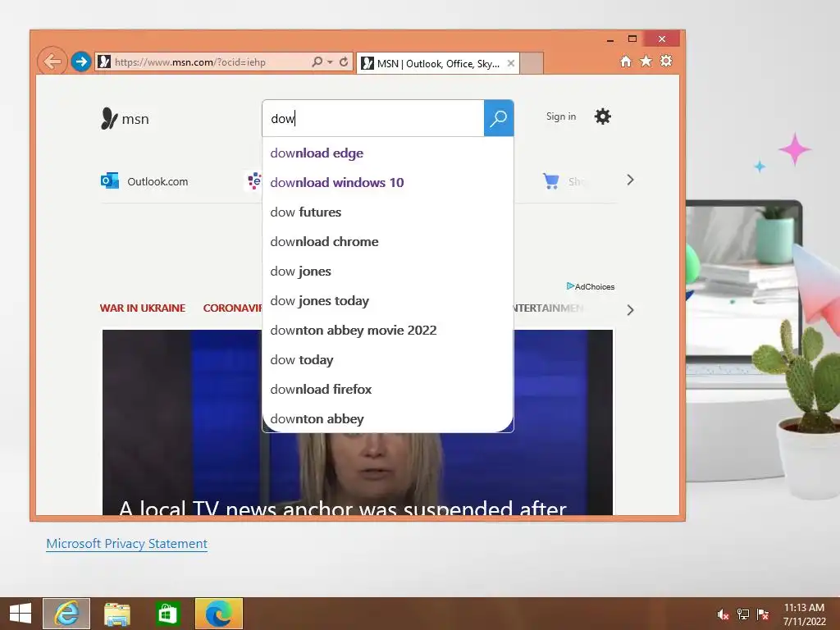Image resolution: width=840 pixels, height=630 pixels.
Task: Click the msn.com URL in the address bar
Action: click(190, 62)
